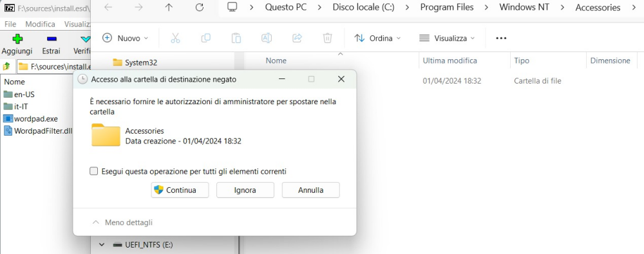The image size is (644, 254).
Task: Click the Cut scissors icon in Explorer toolbar
Action: click(x=175, y=38)
